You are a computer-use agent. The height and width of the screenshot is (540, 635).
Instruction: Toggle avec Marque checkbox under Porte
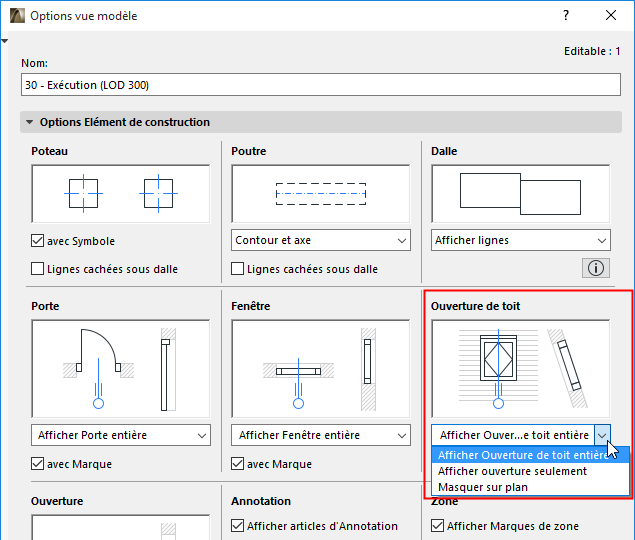pyautogui.click(x=38, y=464)
